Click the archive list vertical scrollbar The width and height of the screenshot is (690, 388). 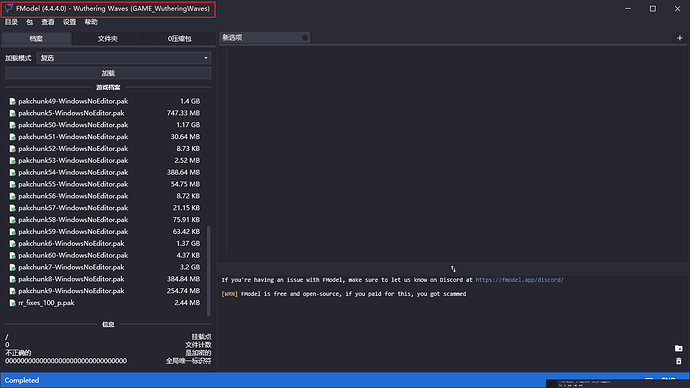[209, 271]
